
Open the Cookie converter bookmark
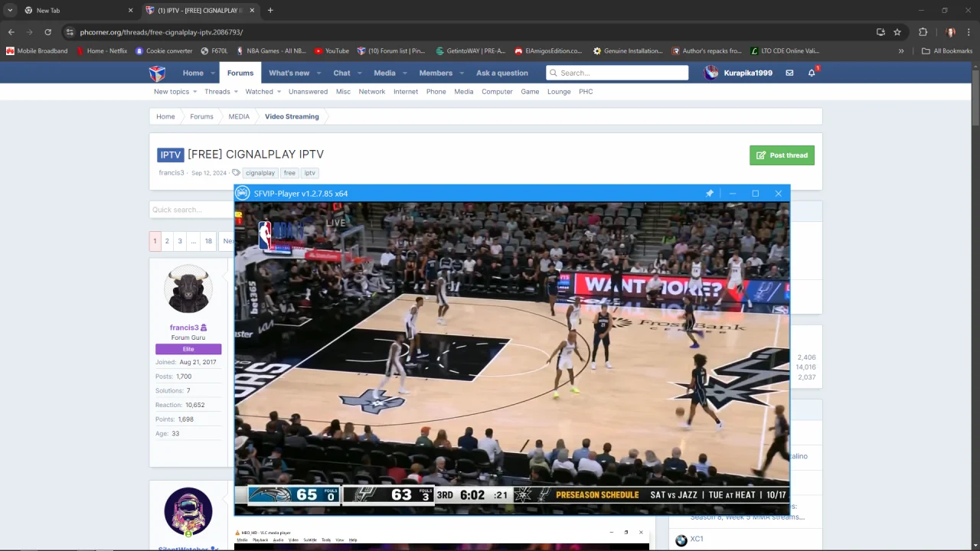(x=164, y=51)
